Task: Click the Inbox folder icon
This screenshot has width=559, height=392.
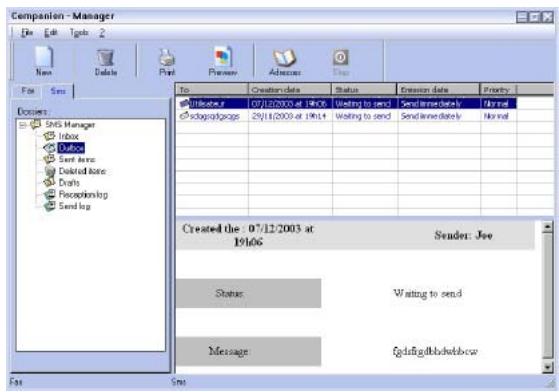Action: [49, 136]
